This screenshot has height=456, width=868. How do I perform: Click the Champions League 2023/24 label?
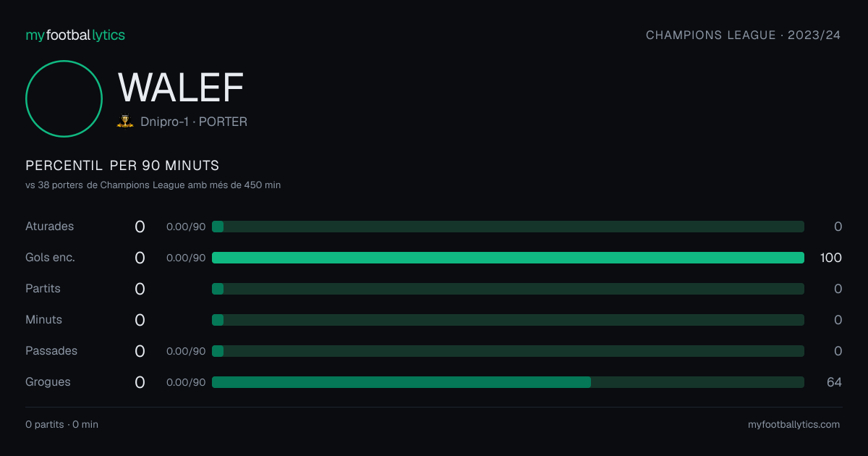[x=743, y=35]
